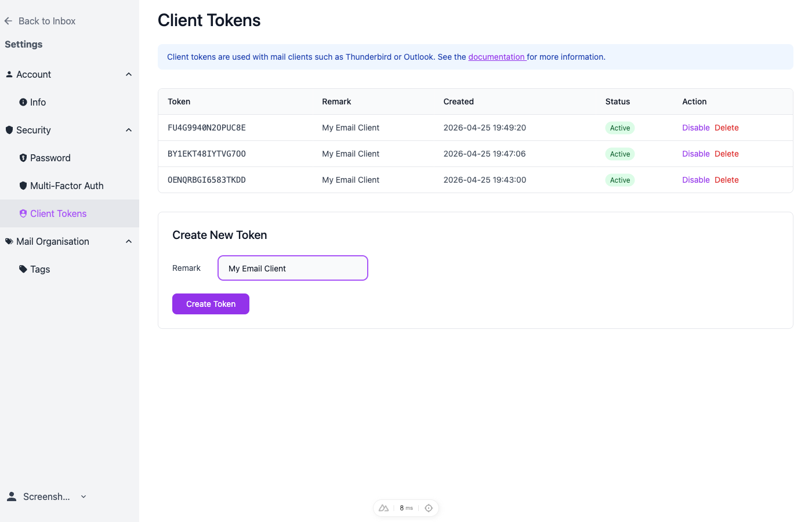Select the Multi-Factor Auth shield icon

24,185
